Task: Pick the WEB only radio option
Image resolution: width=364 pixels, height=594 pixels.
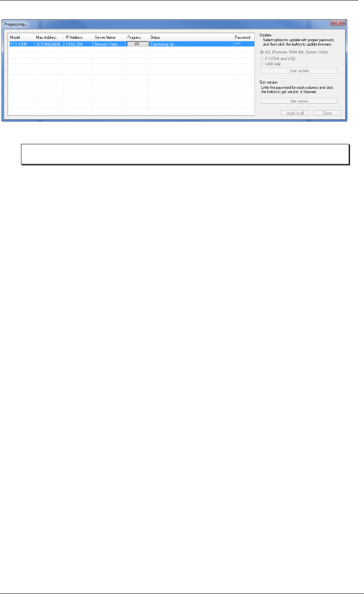Action: (x=262, y=64)
